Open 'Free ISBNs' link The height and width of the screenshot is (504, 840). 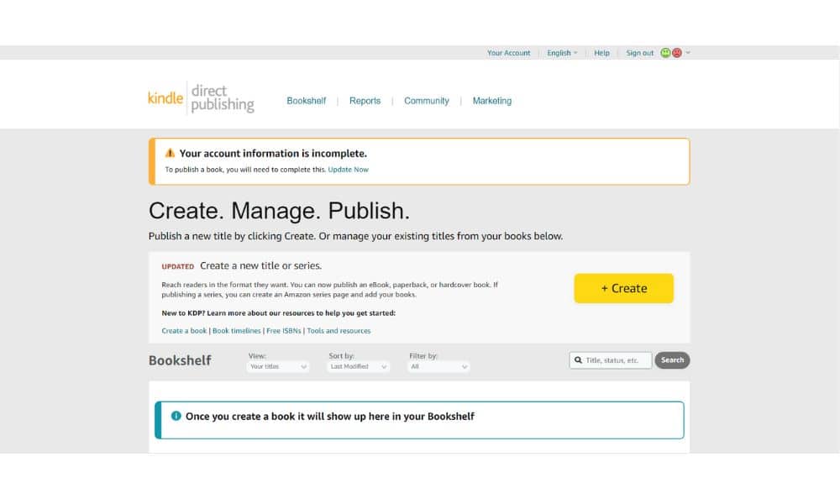click(x=283, y=330)
